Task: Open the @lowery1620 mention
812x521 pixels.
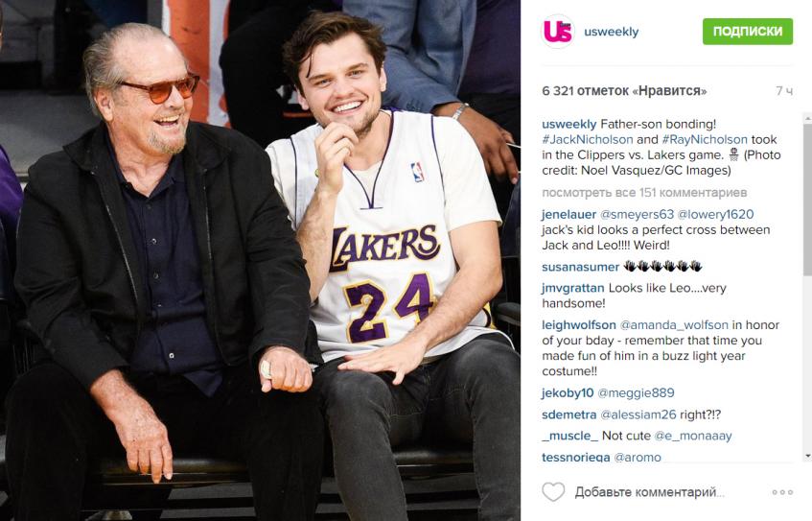Action: click(715, 214)
